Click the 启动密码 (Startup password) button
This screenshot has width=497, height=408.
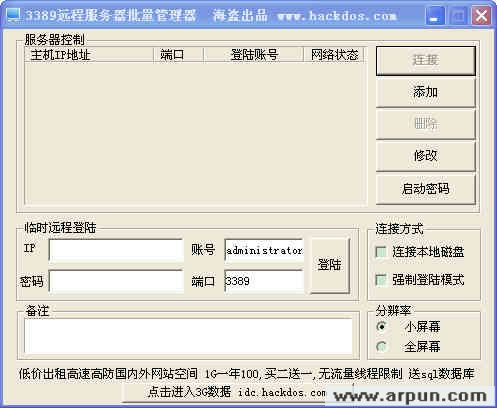click(x=426, y=189)
